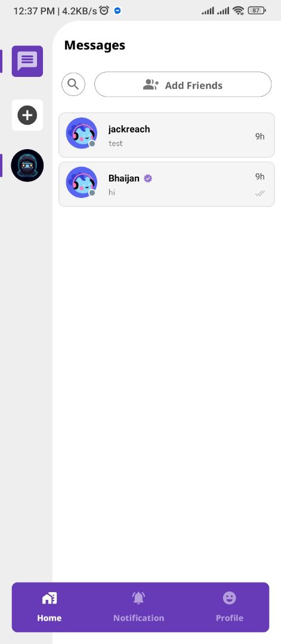Open the jackreach conversation
The image size is (281, 644).
pos(166,135)
